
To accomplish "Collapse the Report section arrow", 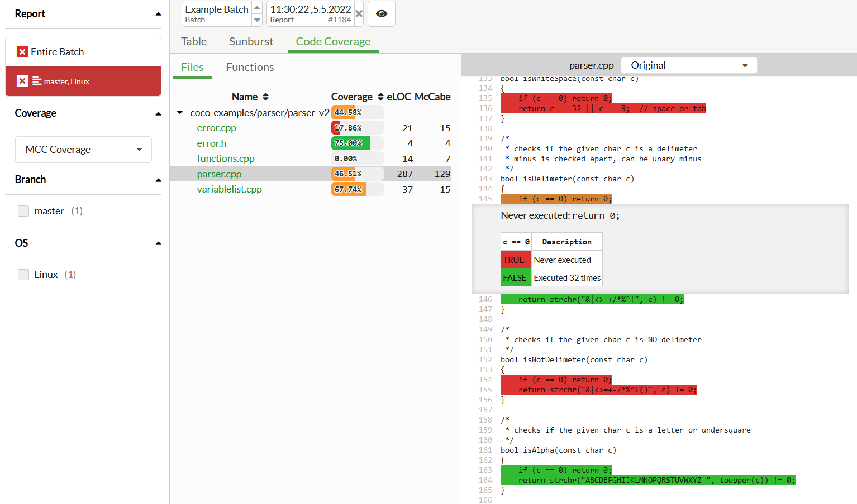I will (x=158, y=14).
